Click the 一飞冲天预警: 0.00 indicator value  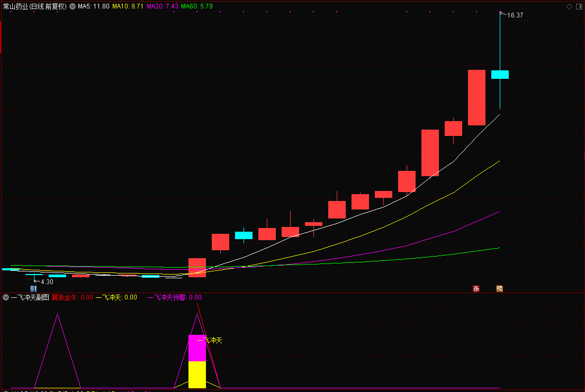pyautogui.click(x=175, y=297)
